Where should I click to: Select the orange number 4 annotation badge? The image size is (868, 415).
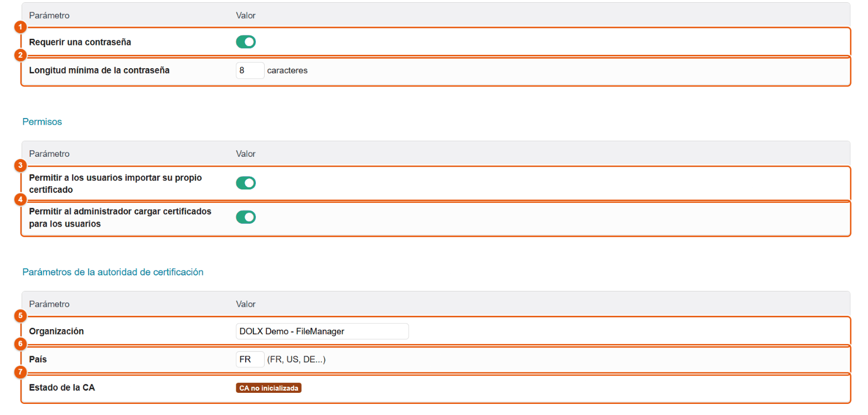[20, 198]
